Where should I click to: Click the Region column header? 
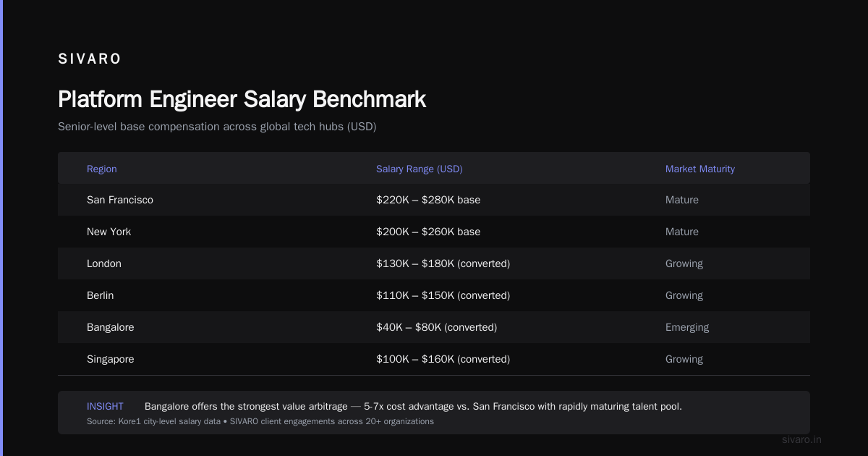[102, 169]
